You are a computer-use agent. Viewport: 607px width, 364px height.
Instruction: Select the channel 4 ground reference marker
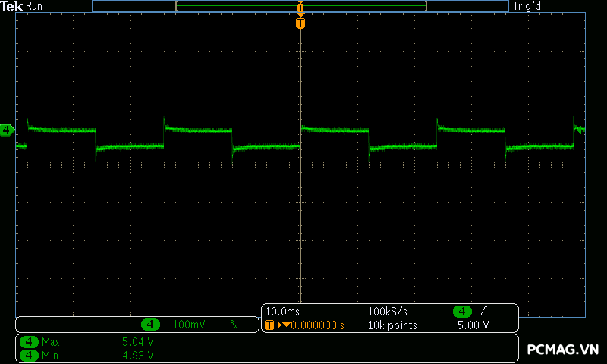[x=7, y=130]
